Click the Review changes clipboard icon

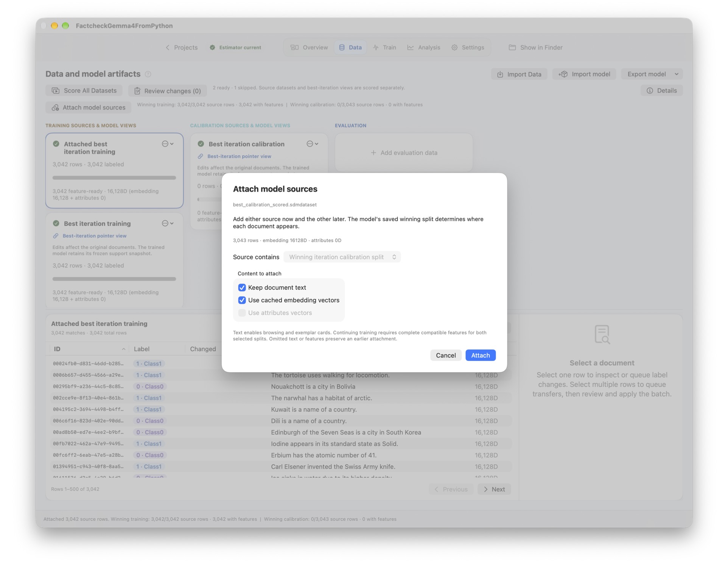pyautogui.click(x=137, y=91)
